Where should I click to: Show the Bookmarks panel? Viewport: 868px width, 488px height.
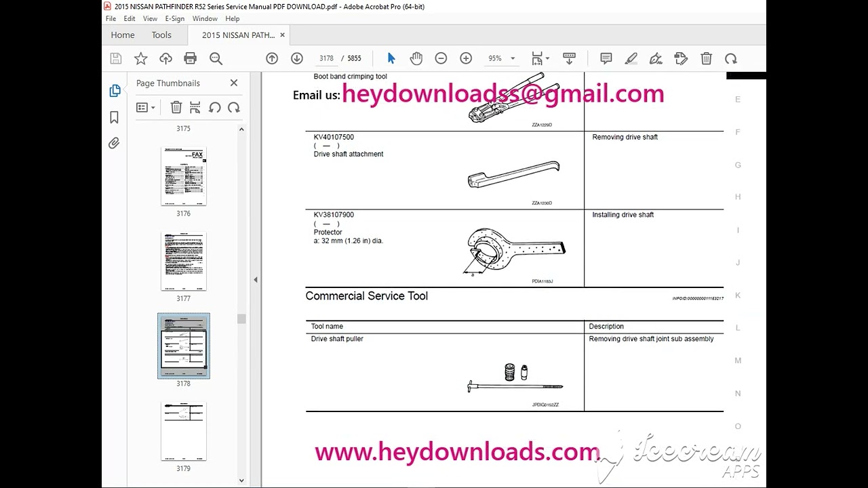(x=114, y=117)
